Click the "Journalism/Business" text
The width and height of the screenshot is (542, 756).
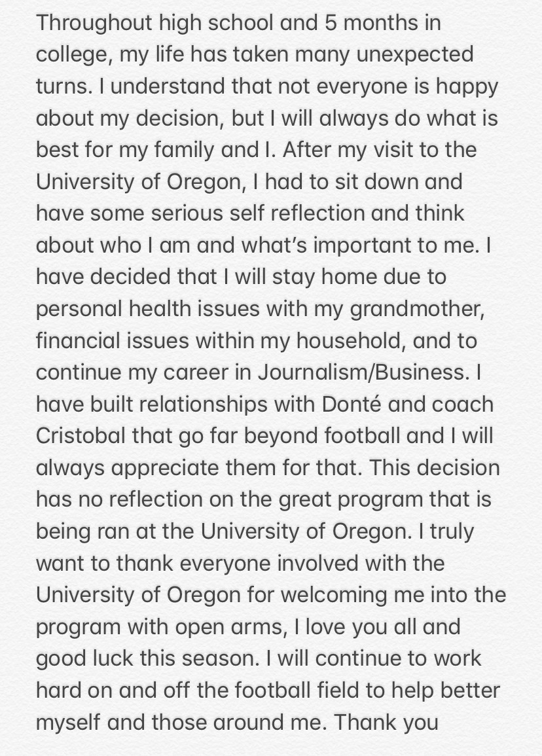click(x=361, y=372)
